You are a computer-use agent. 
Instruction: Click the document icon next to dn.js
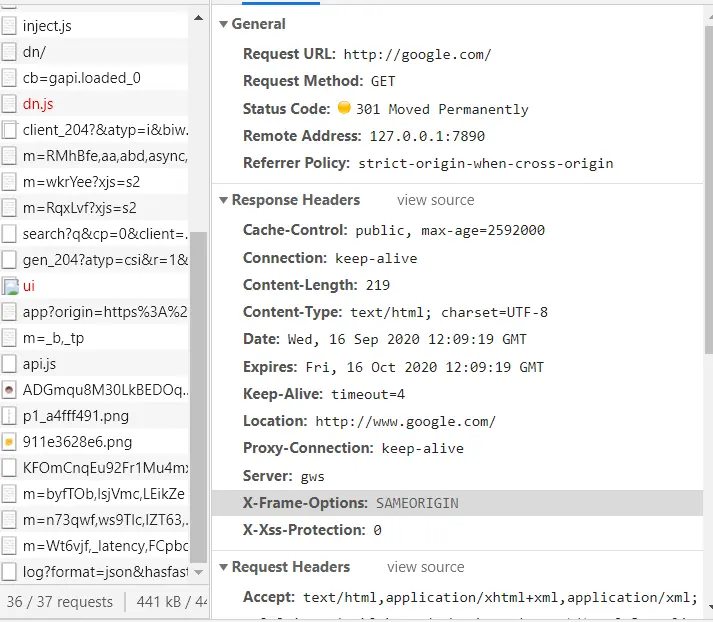pos(9,104)
